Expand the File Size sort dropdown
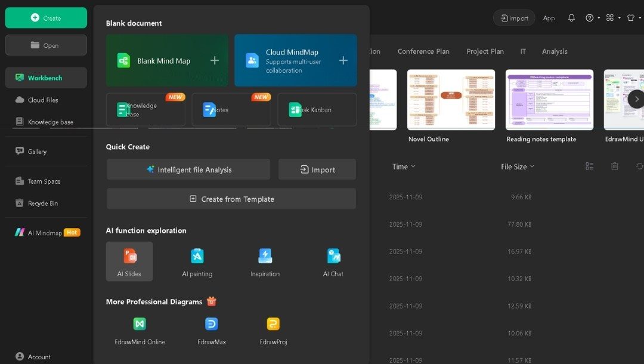The height and width of the screenshot is (364, 644). click(x=518, y=167)
